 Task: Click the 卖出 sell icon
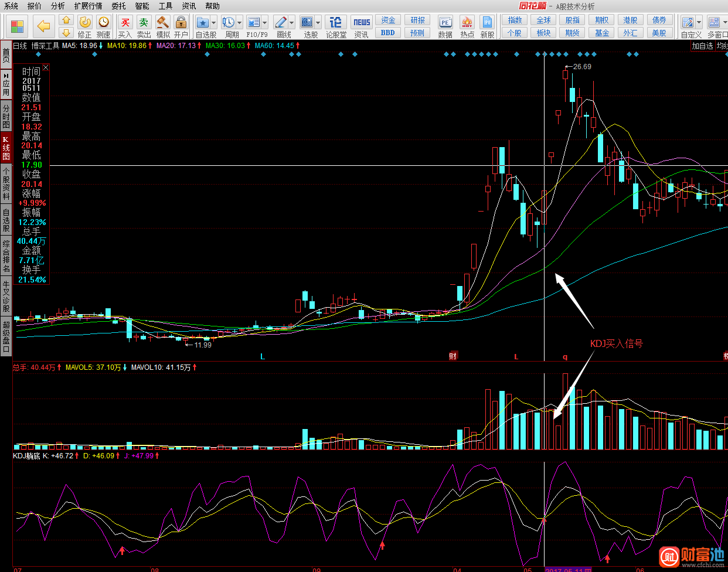tap(144, 26)
